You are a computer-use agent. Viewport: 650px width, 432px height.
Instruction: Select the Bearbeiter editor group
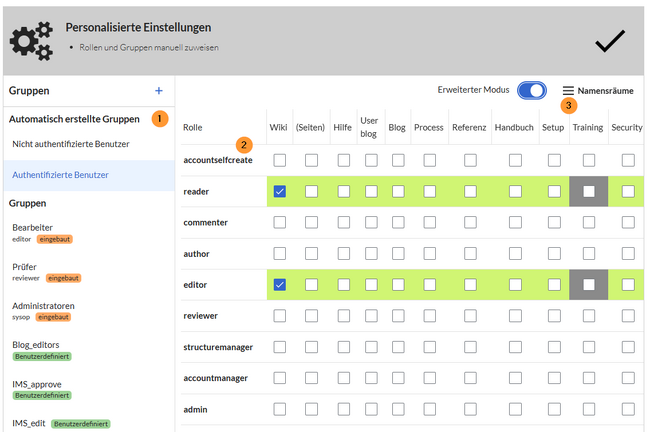click(x=33, y=228)
